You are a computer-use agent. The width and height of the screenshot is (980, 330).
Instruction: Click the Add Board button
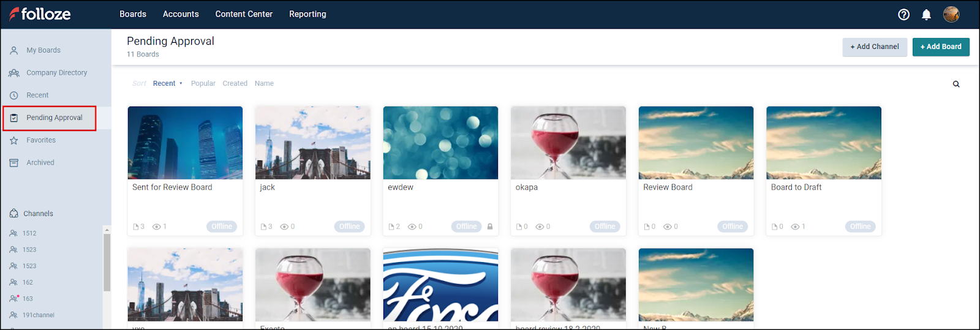941,47
